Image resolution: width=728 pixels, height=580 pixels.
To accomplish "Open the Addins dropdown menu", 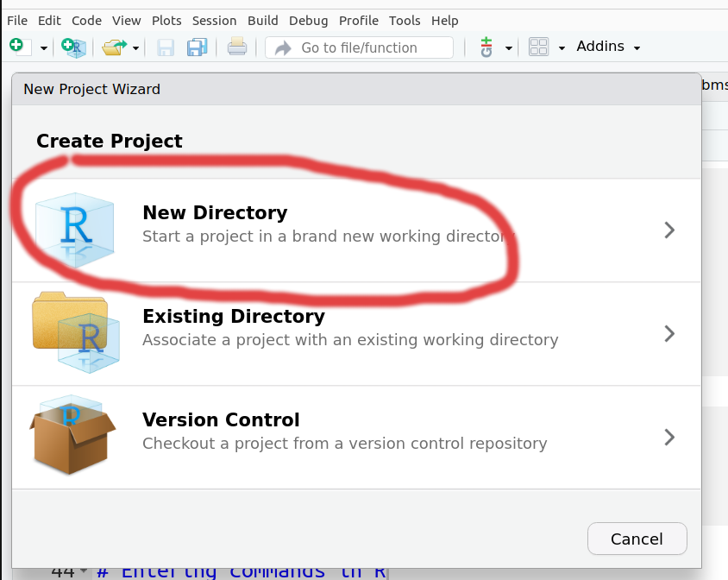I will tap(608, 47).
